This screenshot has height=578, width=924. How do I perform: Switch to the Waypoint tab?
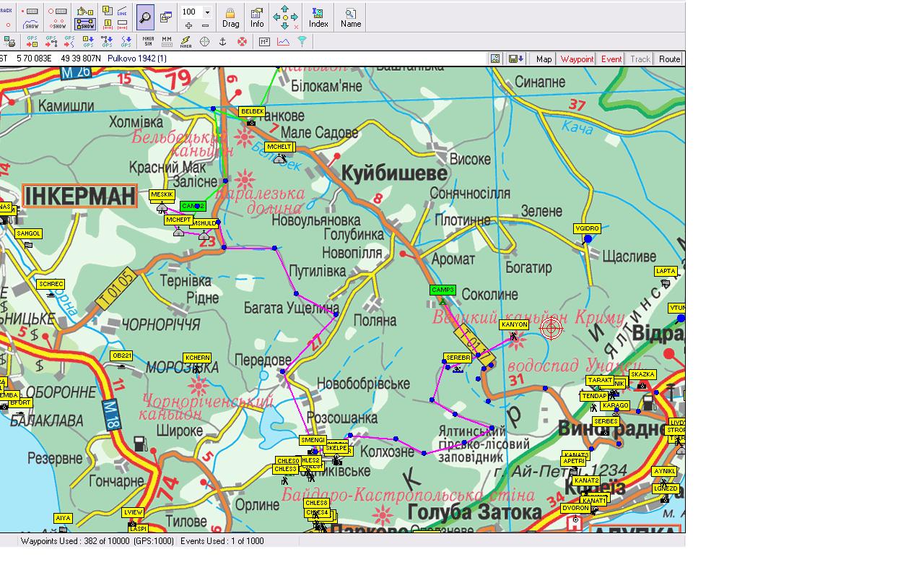click(x=577, y=59)
